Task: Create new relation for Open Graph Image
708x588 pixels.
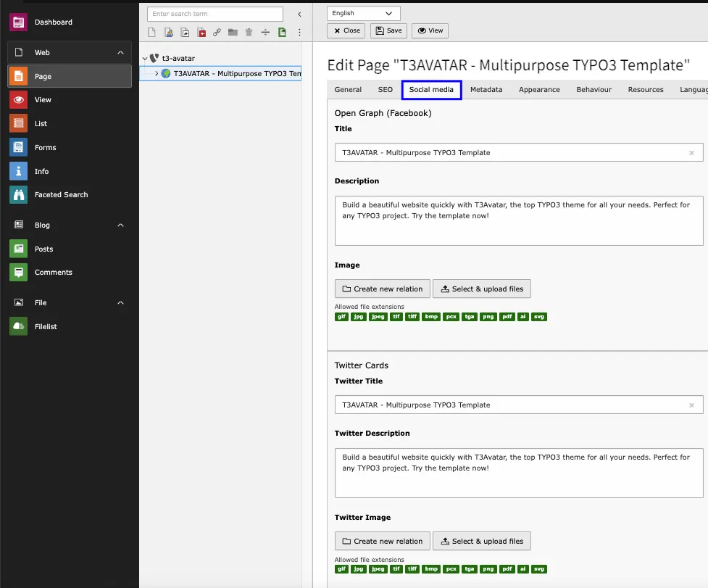Action: coord(383,289)
